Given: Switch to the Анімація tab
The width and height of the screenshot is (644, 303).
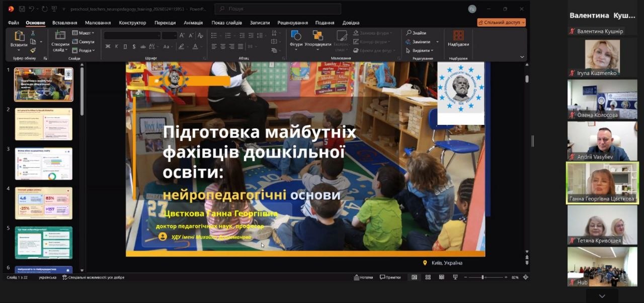Looking at the screenshot, I should pyautogui.click(x=193, y=23).
